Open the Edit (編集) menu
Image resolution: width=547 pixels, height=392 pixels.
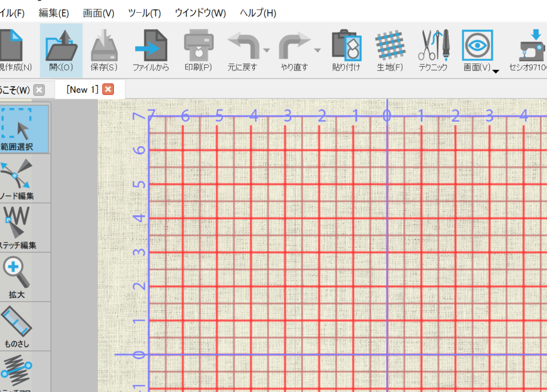(53, 13)
